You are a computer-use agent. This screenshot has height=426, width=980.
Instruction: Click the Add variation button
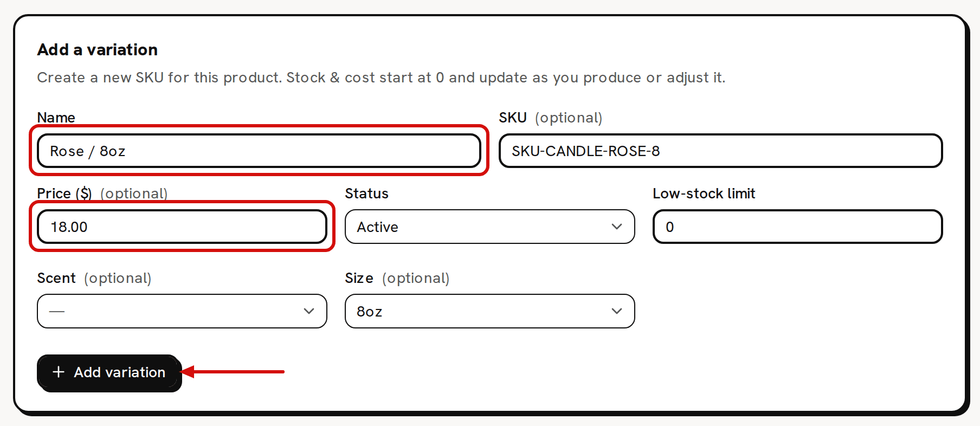pos(109,372)
